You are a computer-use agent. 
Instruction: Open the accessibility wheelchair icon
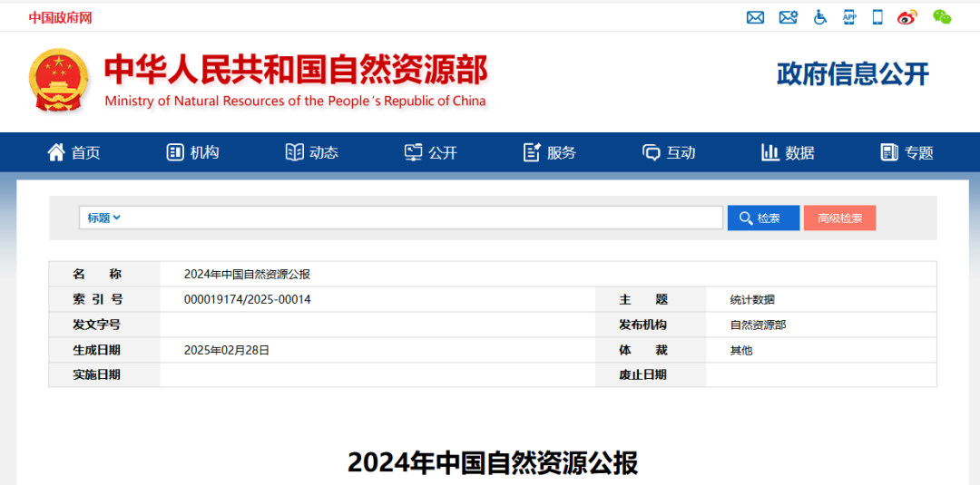(x=820, y=17)
